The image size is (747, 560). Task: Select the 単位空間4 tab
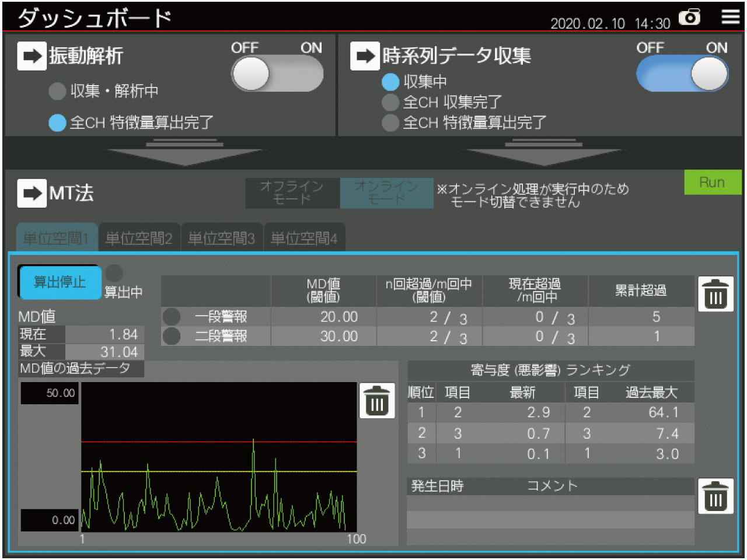(x=304, y=238)
